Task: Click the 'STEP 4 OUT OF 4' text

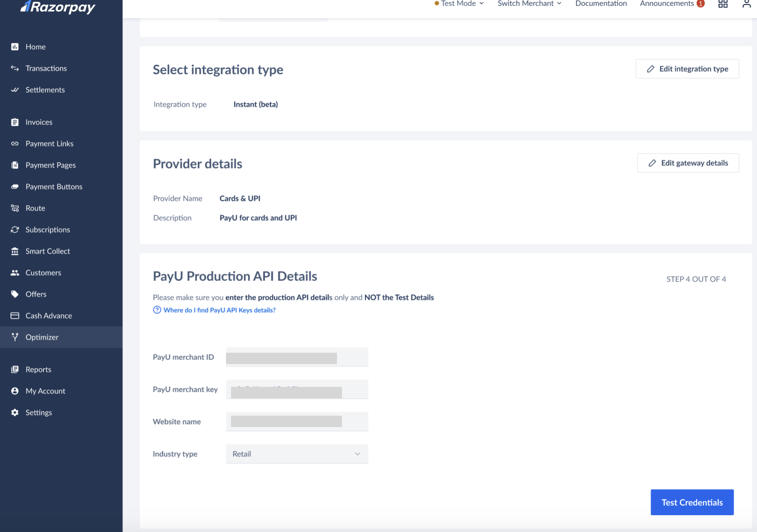Action: click(696, 279)
